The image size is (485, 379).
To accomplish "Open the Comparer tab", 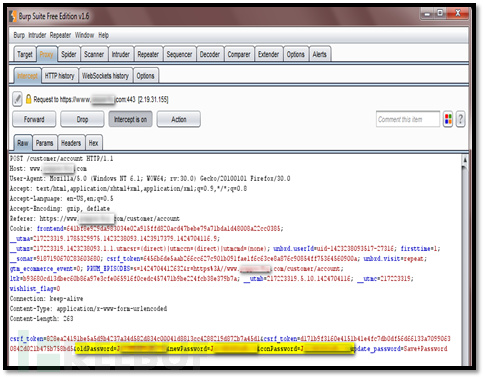I will click(239, 54).
